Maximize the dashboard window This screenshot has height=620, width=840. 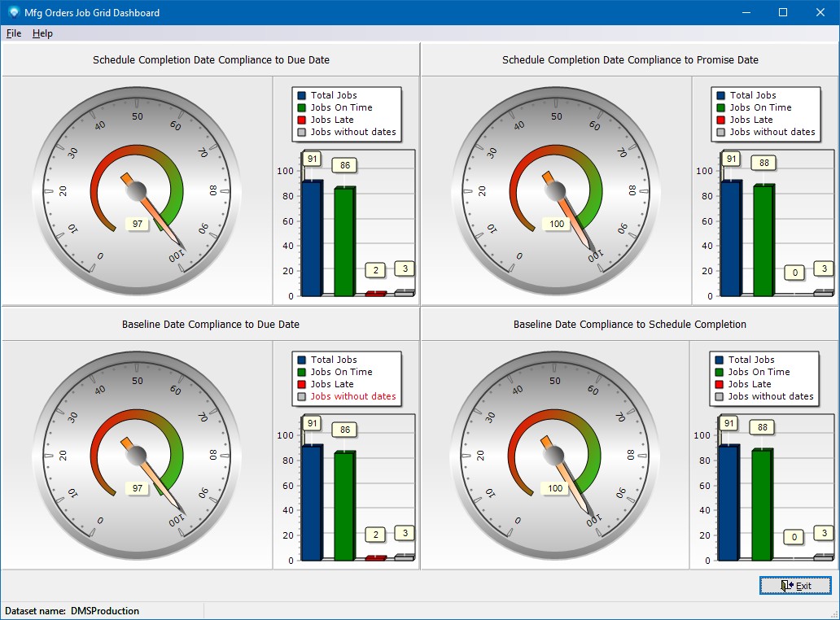(x=783, y=12)
